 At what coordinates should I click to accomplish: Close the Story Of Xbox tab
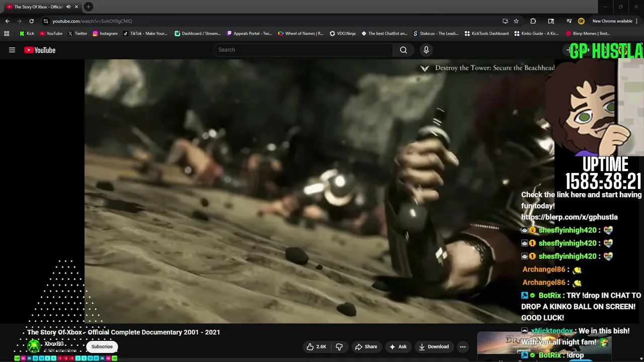click(x=76, y=7)
